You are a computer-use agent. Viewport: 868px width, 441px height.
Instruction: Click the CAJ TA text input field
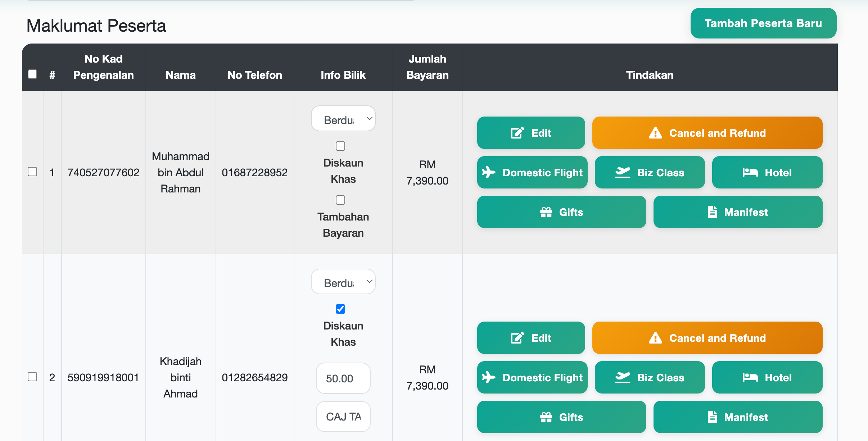[x=343, y=417]
